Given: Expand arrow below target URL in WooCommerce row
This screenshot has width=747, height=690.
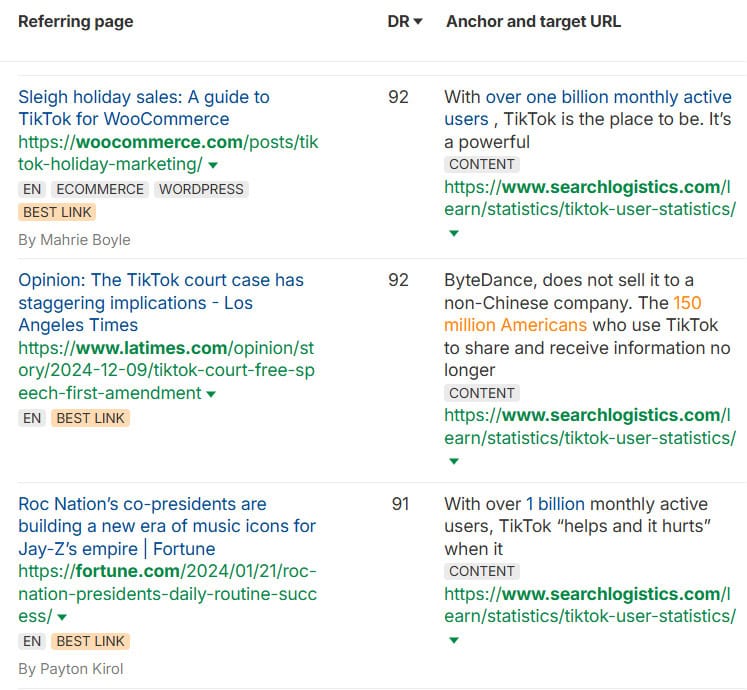Looking at the screenshot, I should (454, 233).
